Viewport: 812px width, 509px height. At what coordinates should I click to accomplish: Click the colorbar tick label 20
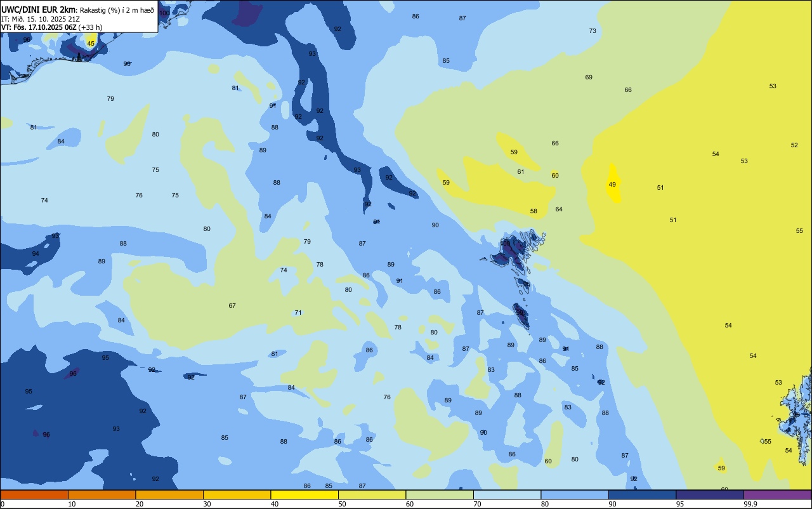tap(139, 504)
